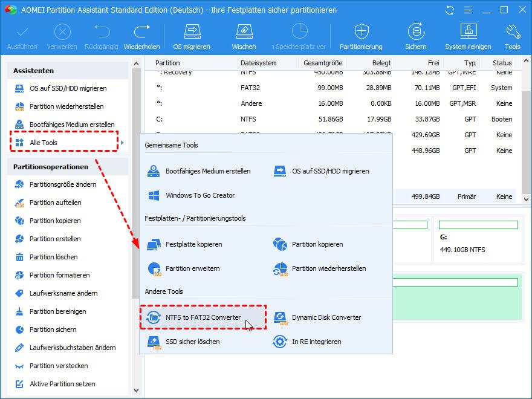Click the sidebar scroll-down arrow
The height and width of the screenshot is (399, 532).
click(x=137, y=391)
